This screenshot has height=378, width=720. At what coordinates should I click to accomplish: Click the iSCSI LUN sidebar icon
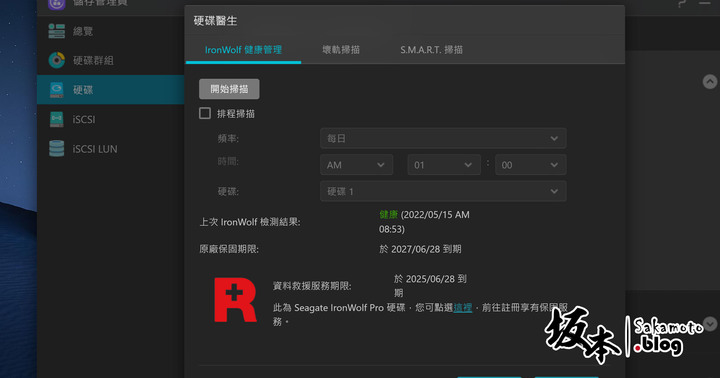[x=56, y=149]
